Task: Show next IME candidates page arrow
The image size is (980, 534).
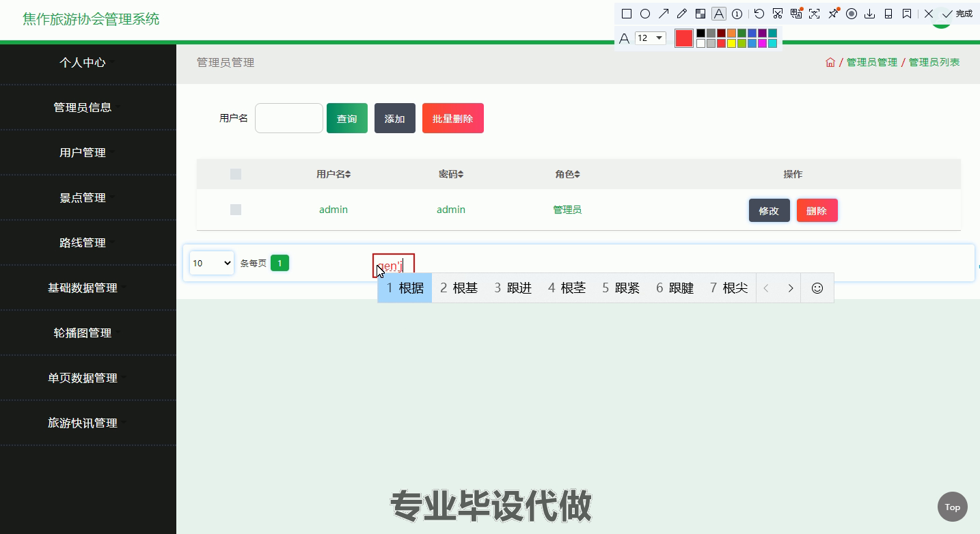Action: (790, 287)
